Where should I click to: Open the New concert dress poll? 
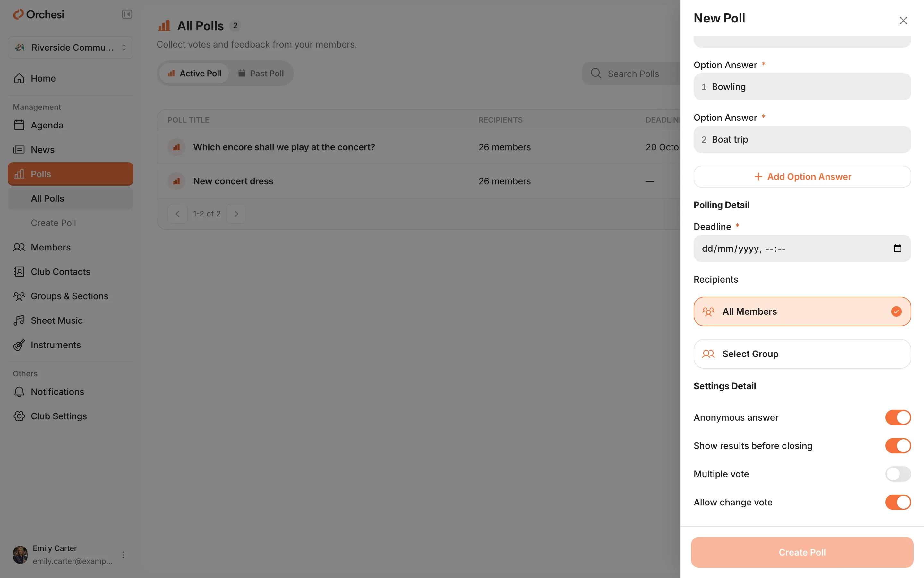coord(233,181)
